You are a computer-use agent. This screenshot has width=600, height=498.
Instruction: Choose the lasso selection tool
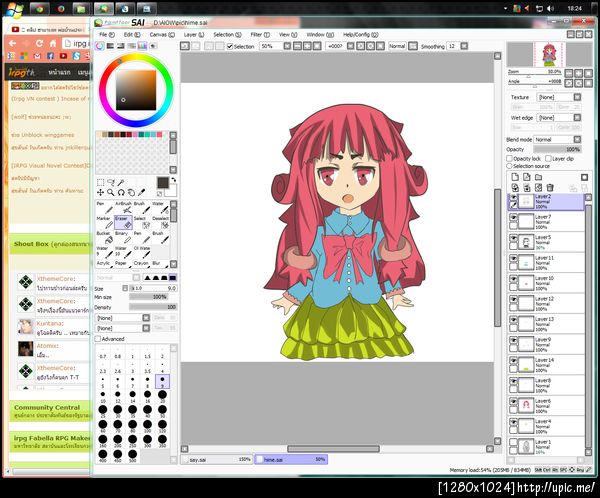(x=111, y=183)
